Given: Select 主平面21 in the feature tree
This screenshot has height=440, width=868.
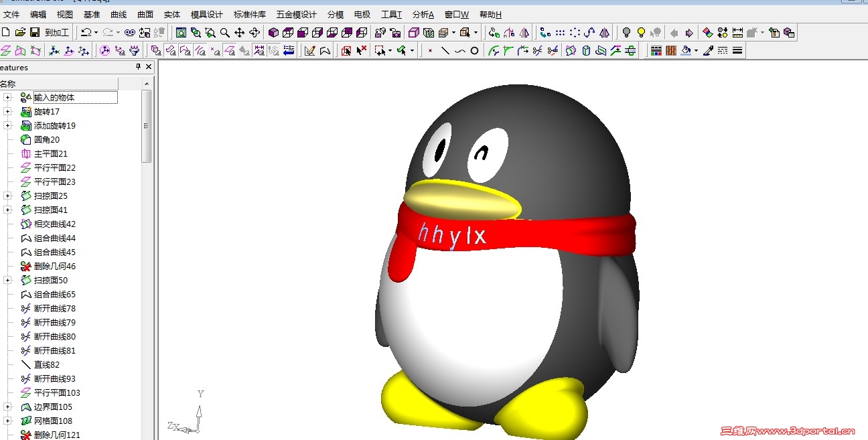Looking at the screenshot, I should point(51,153).
